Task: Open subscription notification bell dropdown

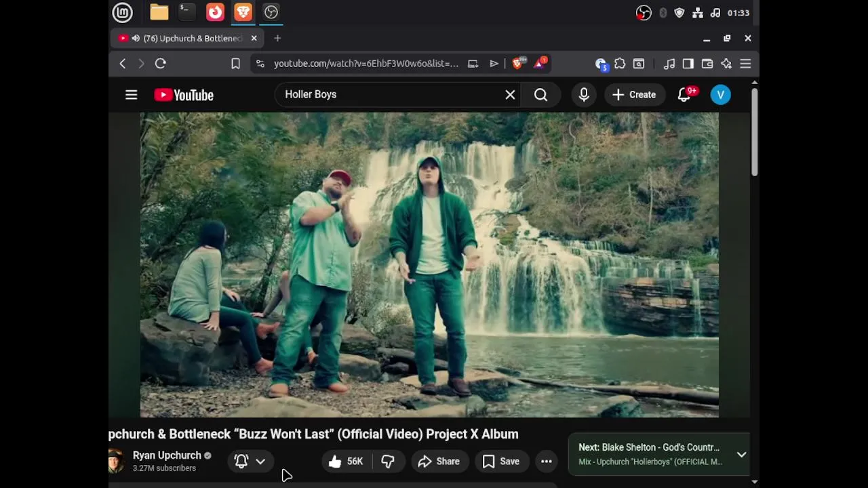Action: (250, 462)
